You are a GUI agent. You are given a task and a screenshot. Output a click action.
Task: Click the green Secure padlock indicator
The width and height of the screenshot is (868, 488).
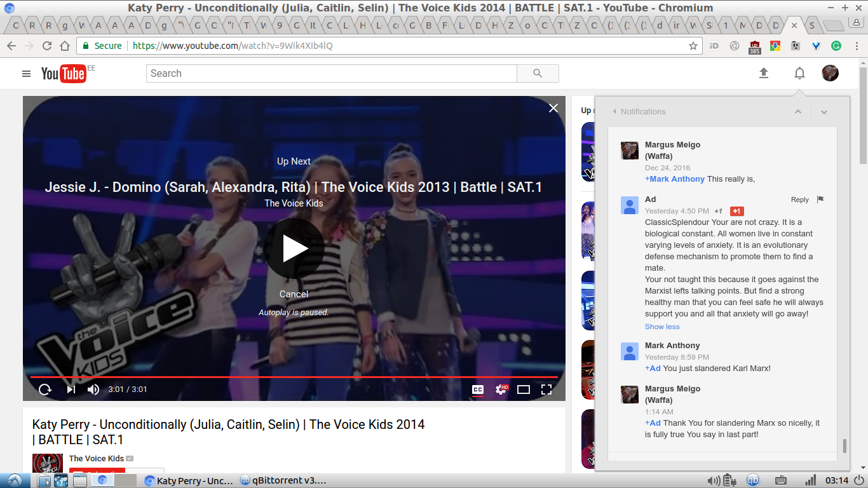pos(102,46)
